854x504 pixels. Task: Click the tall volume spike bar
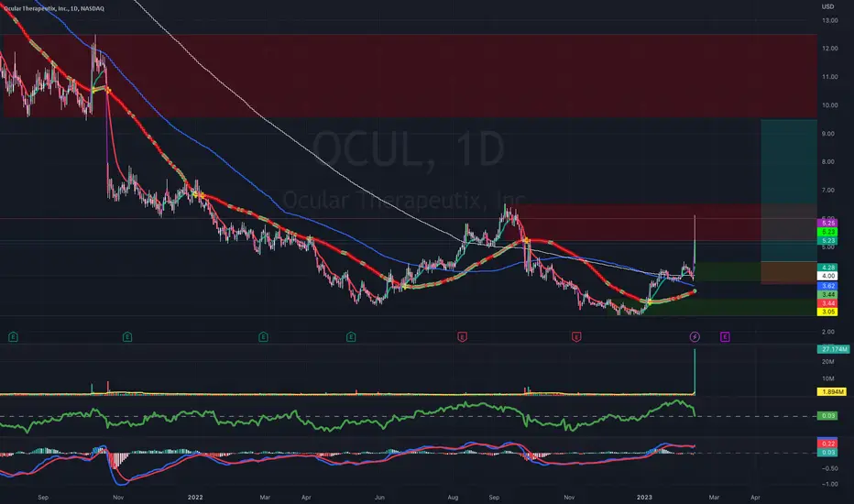tap(695, 372)
